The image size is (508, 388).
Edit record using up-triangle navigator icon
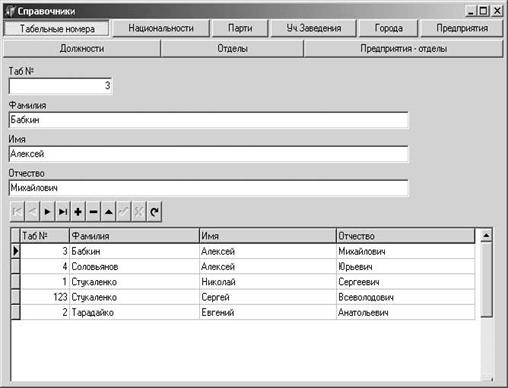click(x=109, y=212)
